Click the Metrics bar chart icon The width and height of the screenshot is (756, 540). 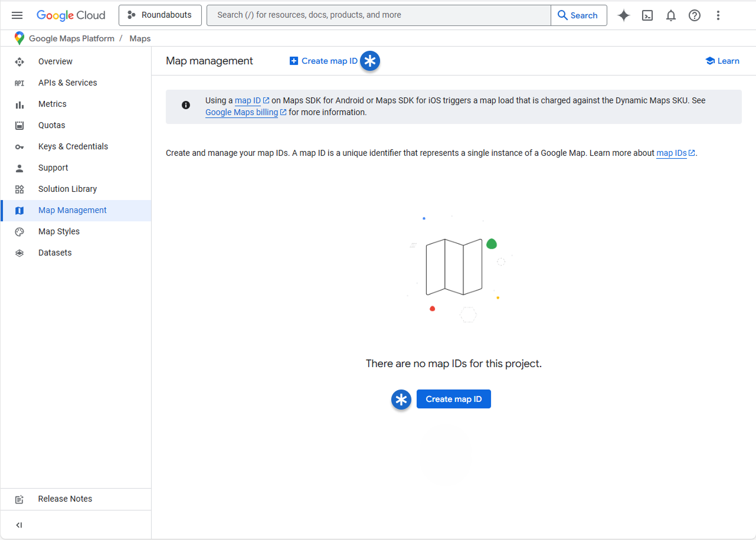click(19, 104)
